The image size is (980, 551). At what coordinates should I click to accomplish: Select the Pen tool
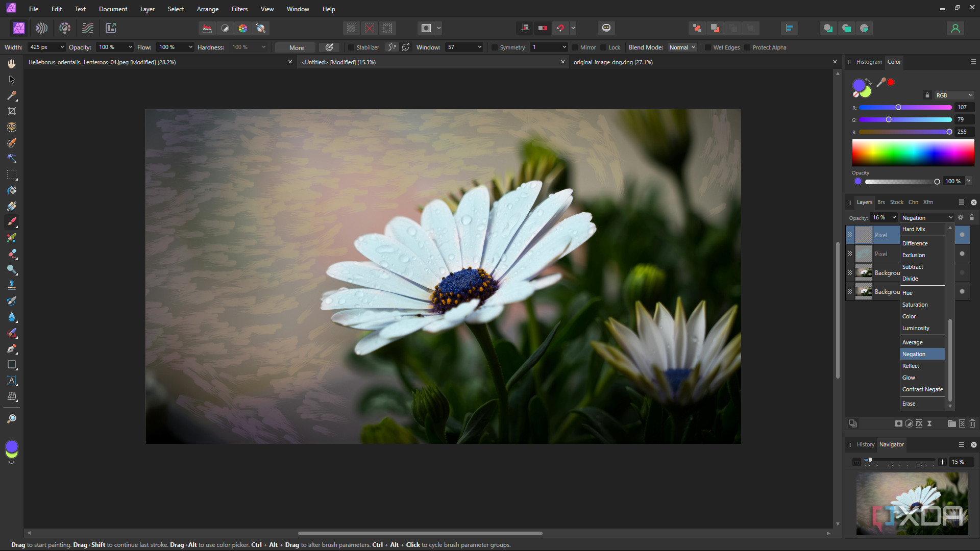(x=12, y=349)
